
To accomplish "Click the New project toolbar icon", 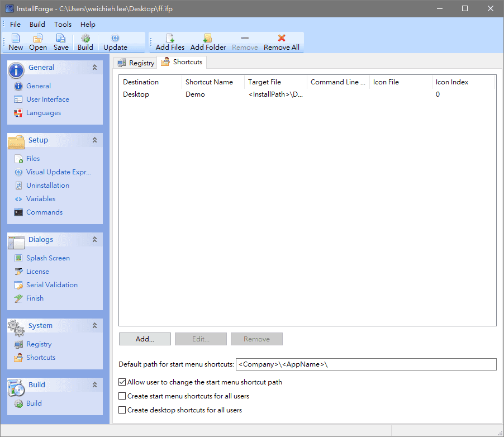I will (x=16, y=38).
